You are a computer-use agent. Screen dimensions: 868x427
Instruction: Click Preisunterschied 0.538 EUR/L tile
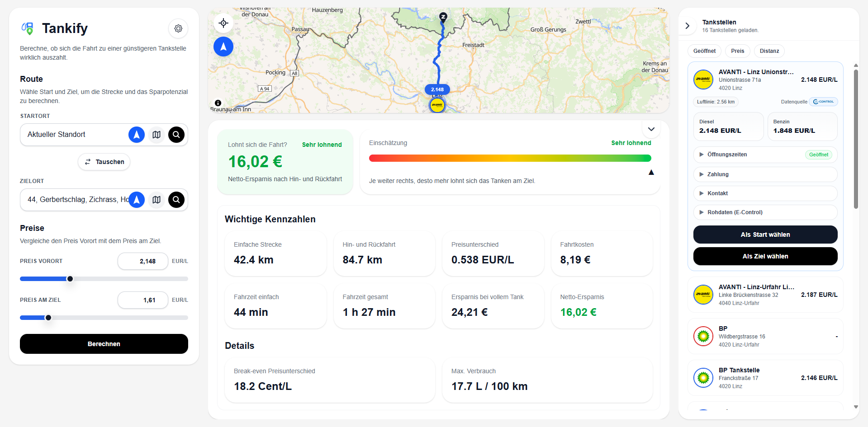point(493,253)
